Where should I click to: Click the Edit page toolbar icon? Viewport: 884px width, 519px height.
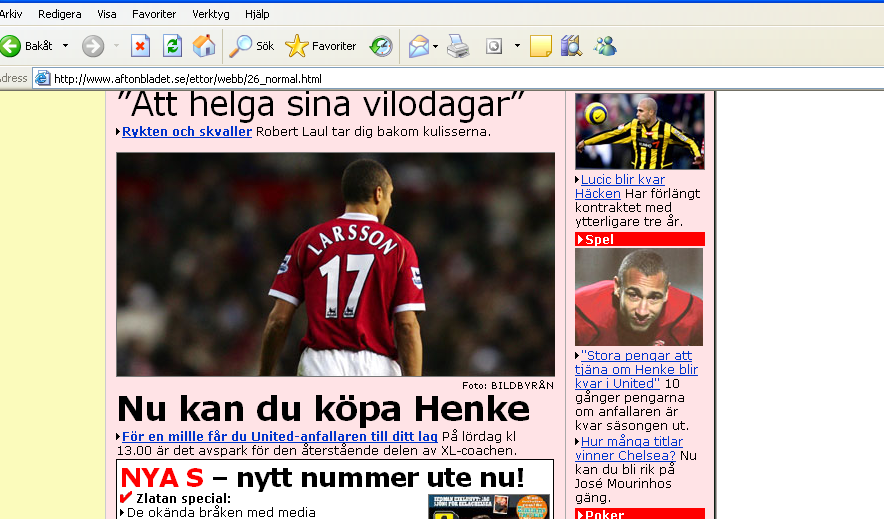[x=494, y=46]
